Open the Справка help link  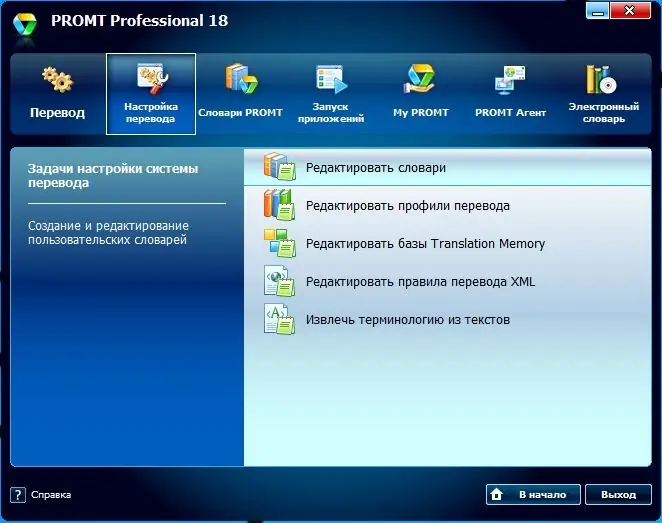[51, 495]
